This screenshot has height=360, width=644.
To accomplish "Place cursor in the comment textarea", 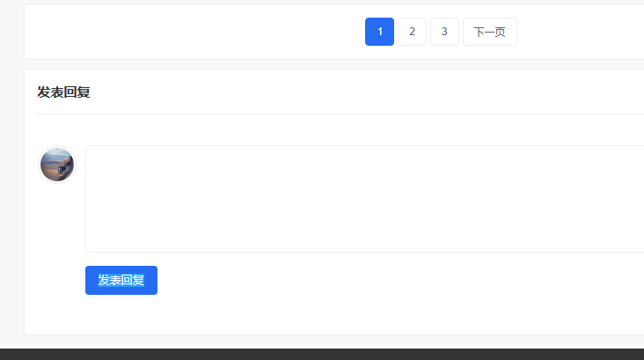I will [365, 199].
